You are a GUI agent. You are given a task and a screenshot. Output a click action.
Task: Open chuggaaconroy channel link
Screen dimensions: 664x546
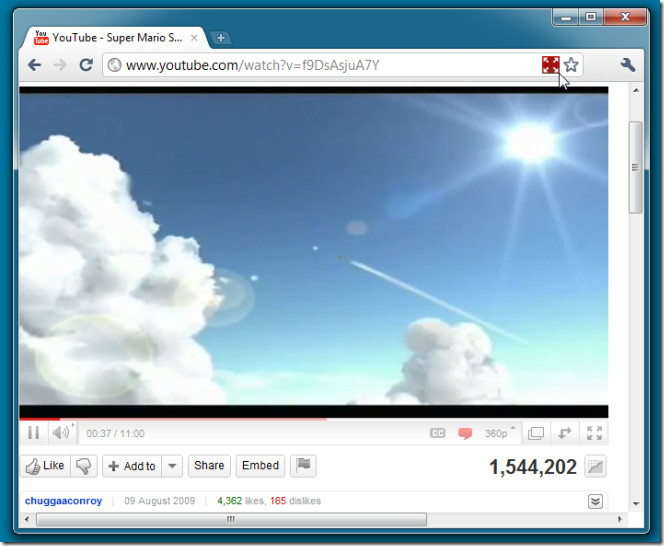(x=64, y=501)
